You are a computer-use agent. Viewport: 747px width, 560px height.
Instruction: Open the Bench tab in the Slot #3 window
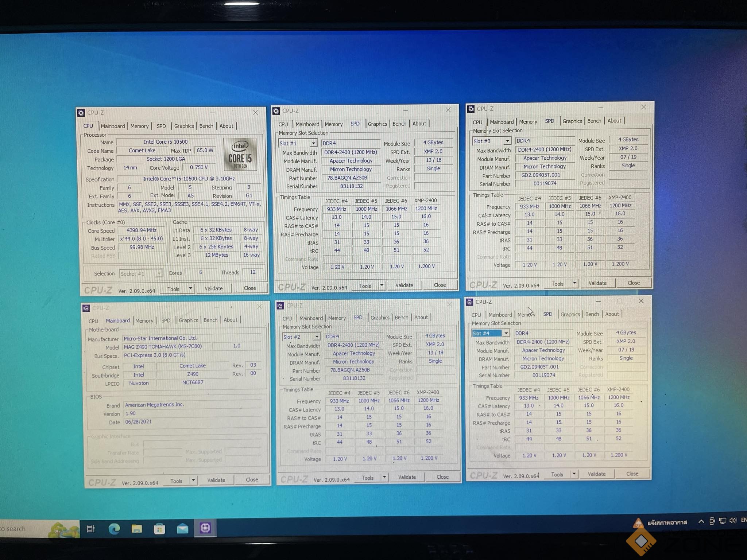pos(594,121)
